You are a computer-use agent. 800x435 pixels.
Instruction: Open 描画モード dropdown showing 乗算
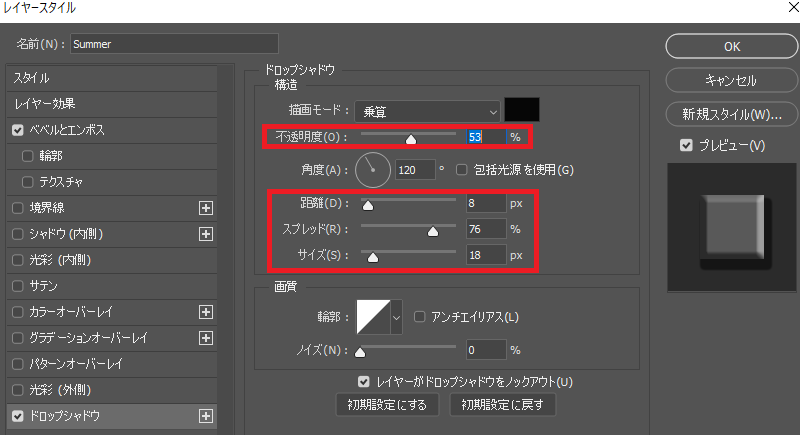[427, 112]
